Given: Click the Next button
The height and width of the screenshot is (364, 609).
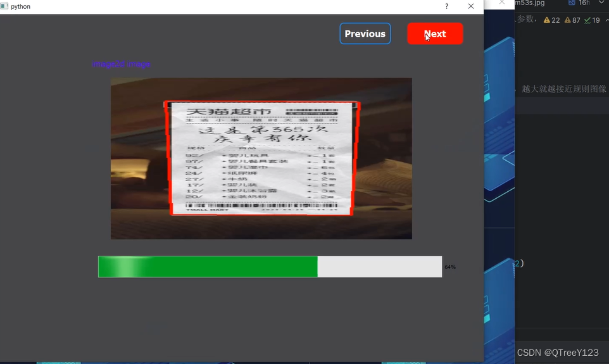Looking at the screenshot, I should pos(435,34).
